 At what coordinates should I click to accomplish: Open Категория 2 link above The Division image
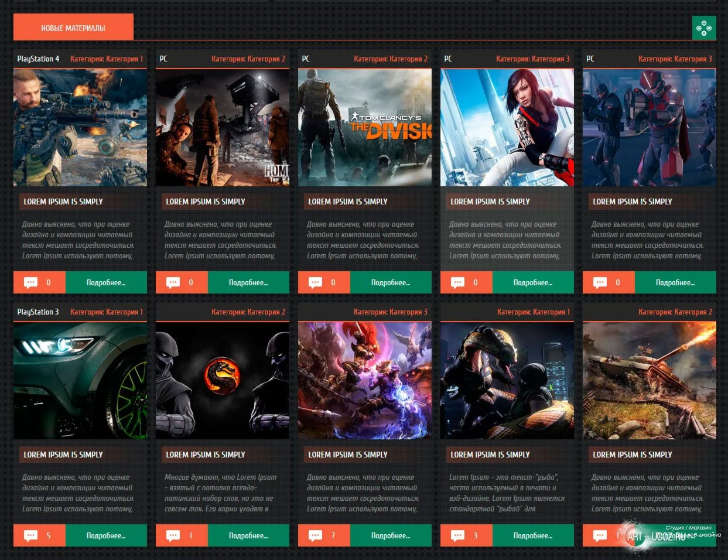coord(409,59)
